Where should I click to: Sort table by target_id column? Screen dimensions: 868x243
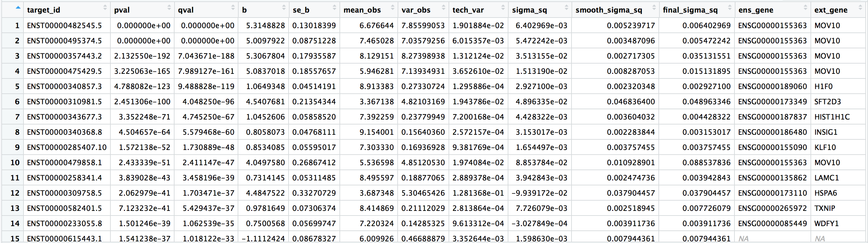coord(105,8)
